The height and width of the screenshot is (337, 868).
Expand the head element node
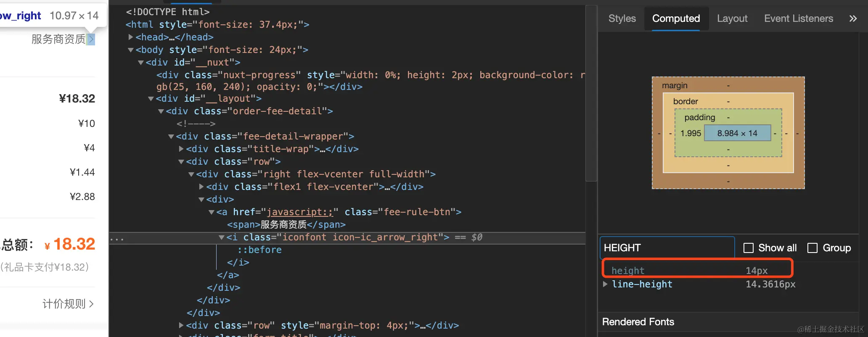(x=131, y=37)
